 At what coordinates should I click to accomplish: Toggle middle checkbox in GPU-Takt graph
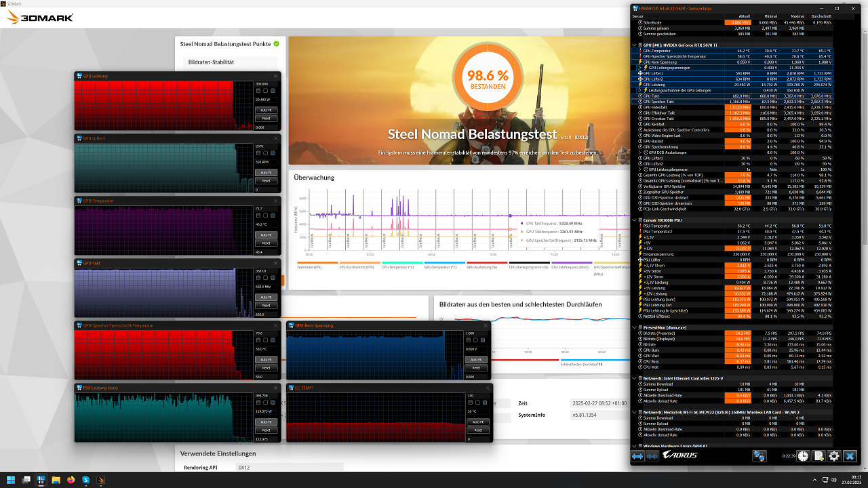tap(265, 277)
